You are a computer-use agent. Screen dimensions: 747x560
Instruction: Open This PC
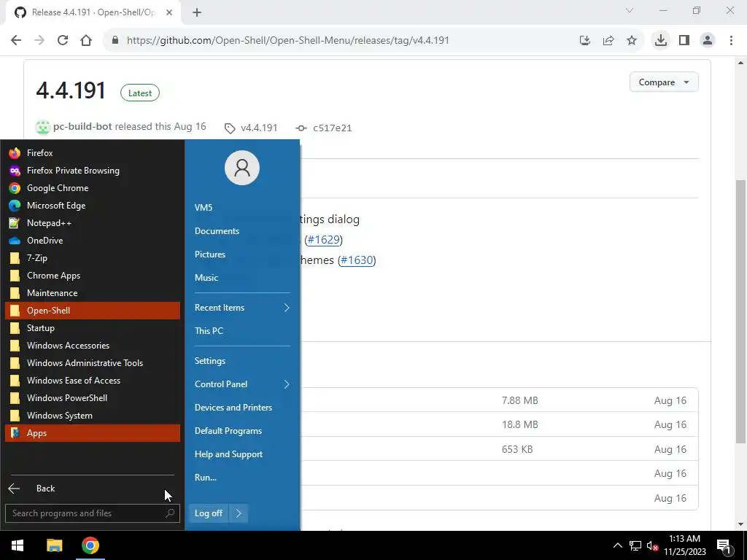click(242, 331)
